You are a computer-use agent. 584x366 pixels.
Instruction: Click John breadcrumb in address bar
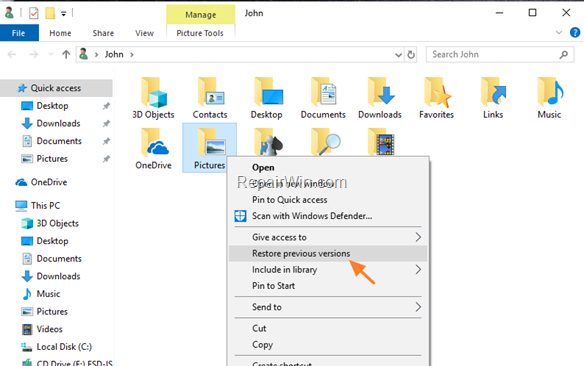coord(114,55)
